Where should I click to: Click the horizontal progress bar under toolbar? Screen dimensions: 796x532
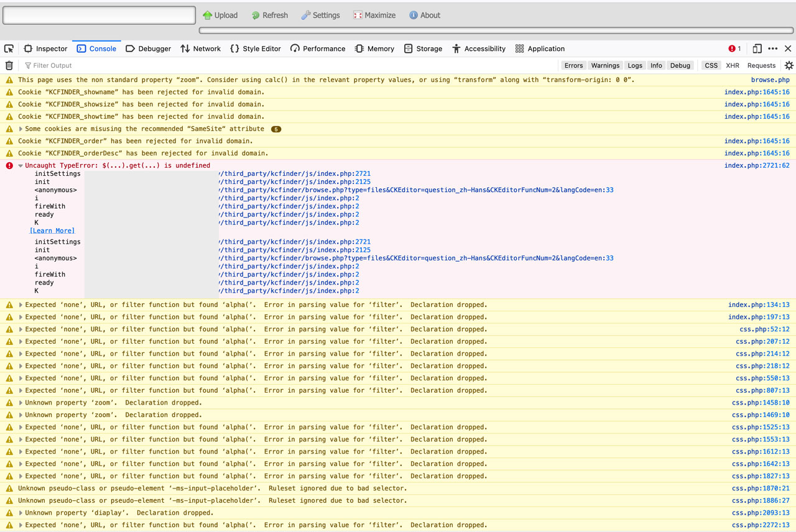tap(496, 30)
